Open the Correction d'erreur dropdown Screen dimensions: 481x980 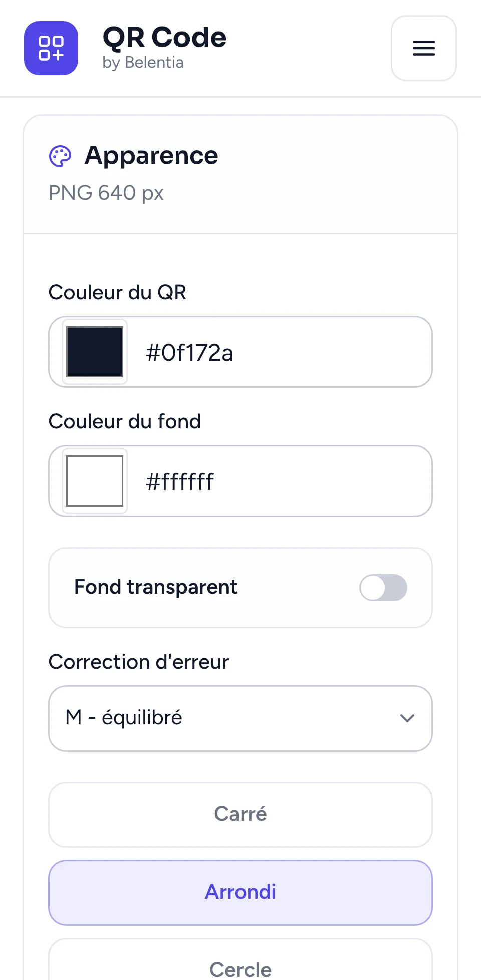[241, 718]
